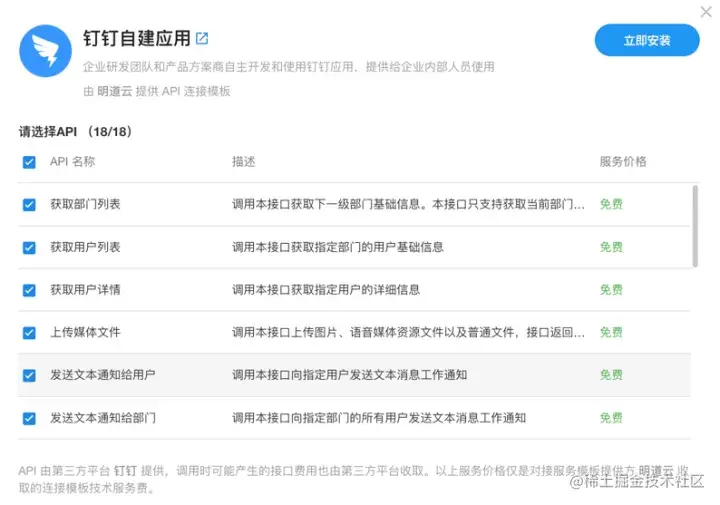
Task: Click description 调用本接口向指定用户发送文本消息工作通知
Action: tap(349, 375)
